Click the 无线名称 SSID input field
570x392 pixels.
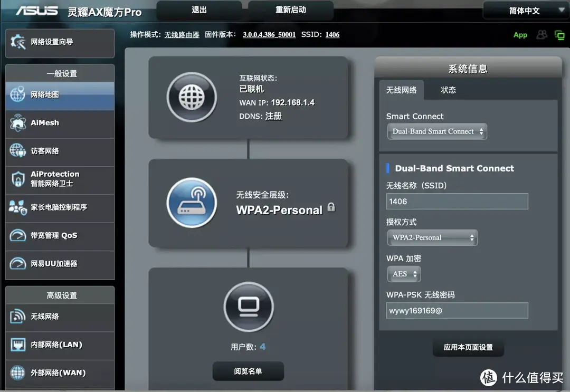(457, 201)
